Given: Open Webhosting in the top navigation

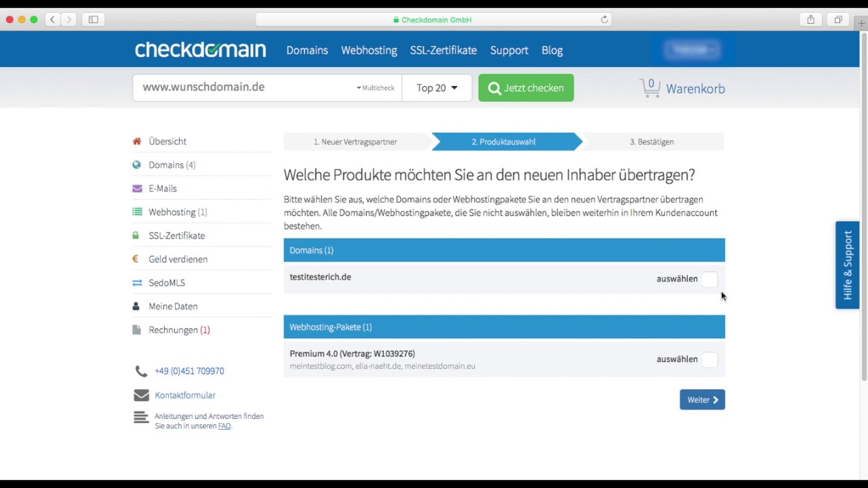Looking at the screenshot, I should point(369,50).
